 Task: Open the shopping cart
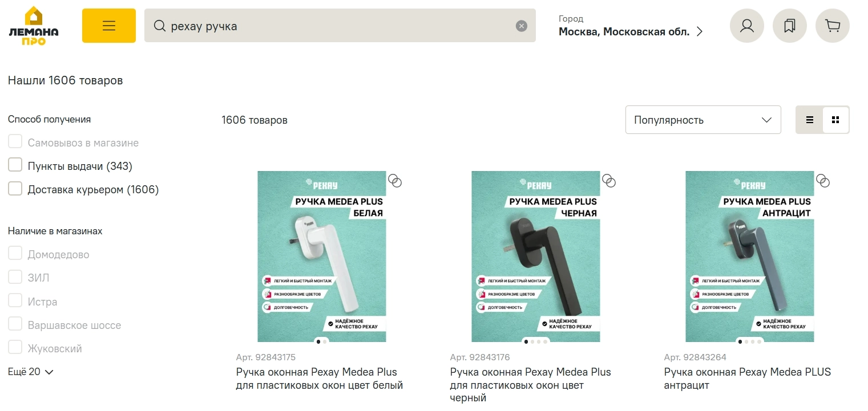[x=832, y=26]
